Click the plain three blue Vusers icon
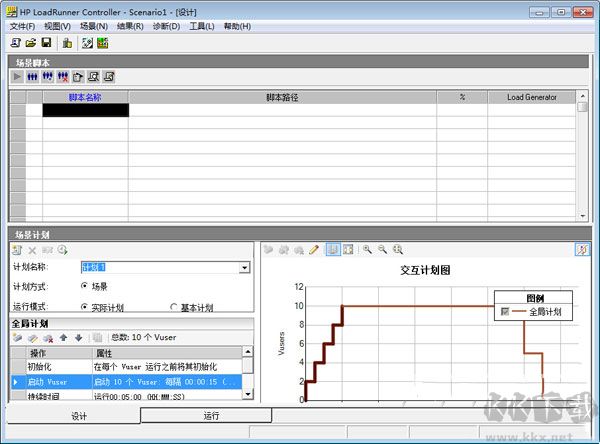 (x=32, y=77)
